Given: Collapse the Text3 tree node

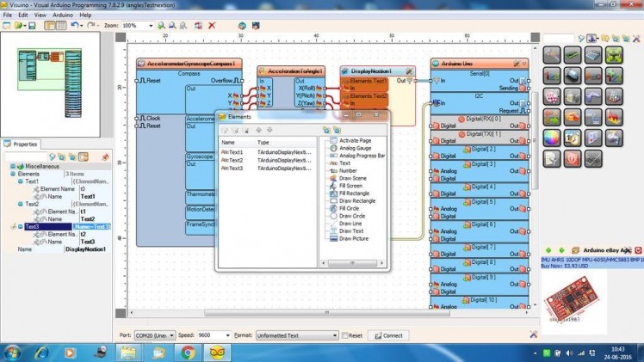Looking at the screenshot, I should click(x=20, y=226).
